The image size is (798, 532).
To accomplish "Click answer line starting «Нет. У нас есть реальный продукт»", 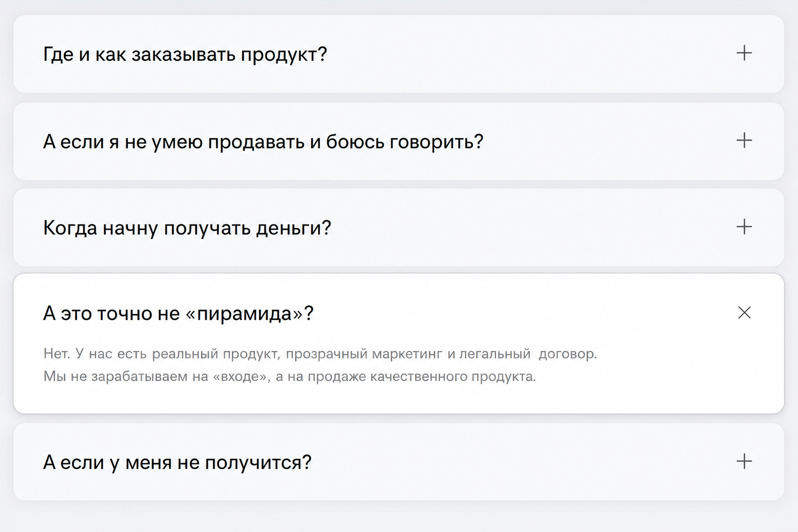I will [320, 354].
